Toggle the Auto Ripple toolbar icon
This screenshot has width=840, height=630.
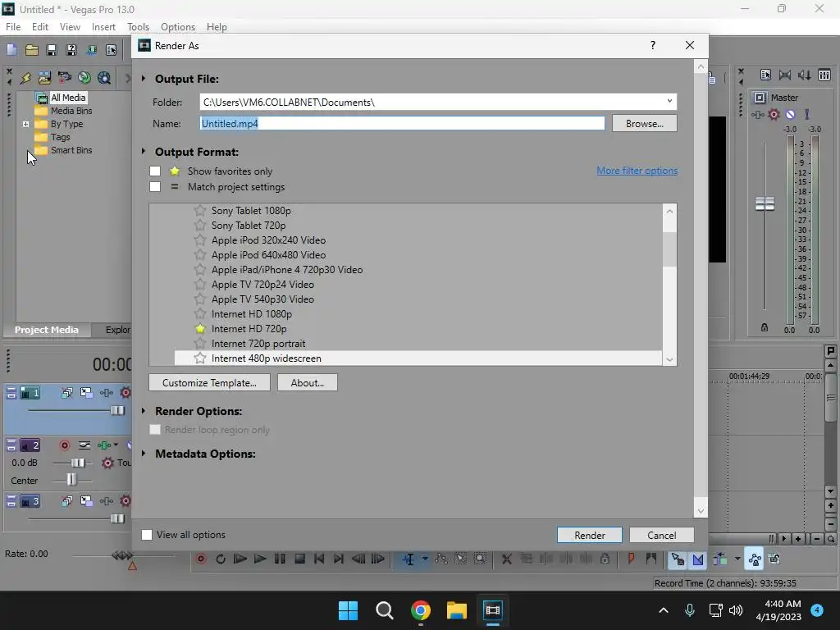tap(719, 559)
